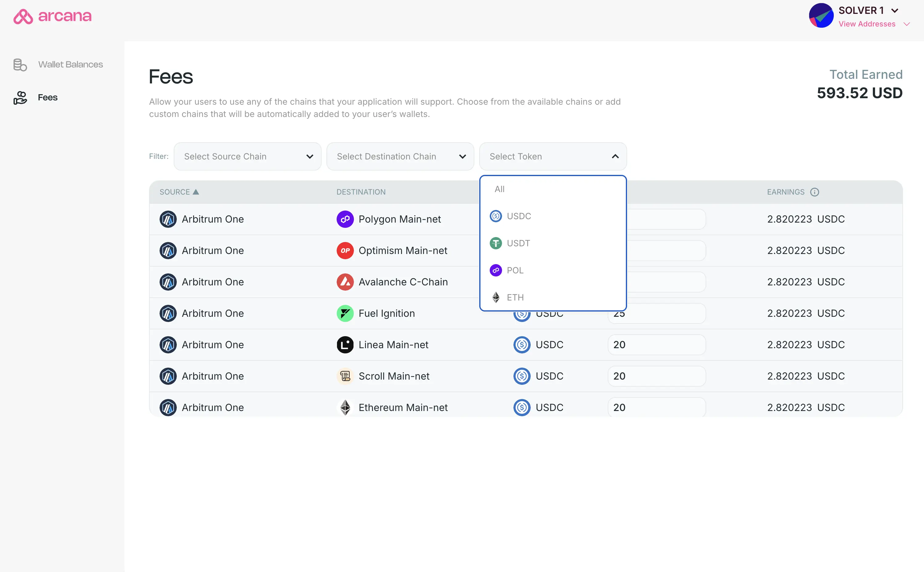Choose USDC in token list
The height and width of the screenshot is (572, 924).
click(553, 216)
